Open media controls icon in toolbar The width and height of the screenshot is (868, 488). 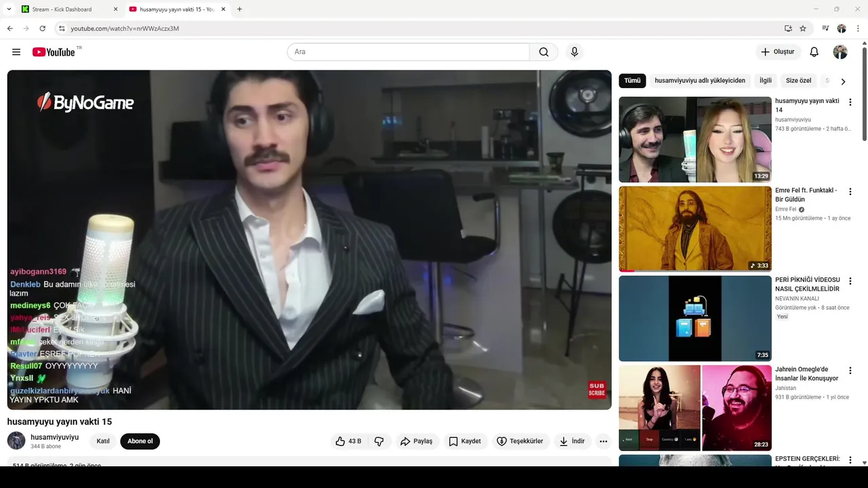click(825, 28)
